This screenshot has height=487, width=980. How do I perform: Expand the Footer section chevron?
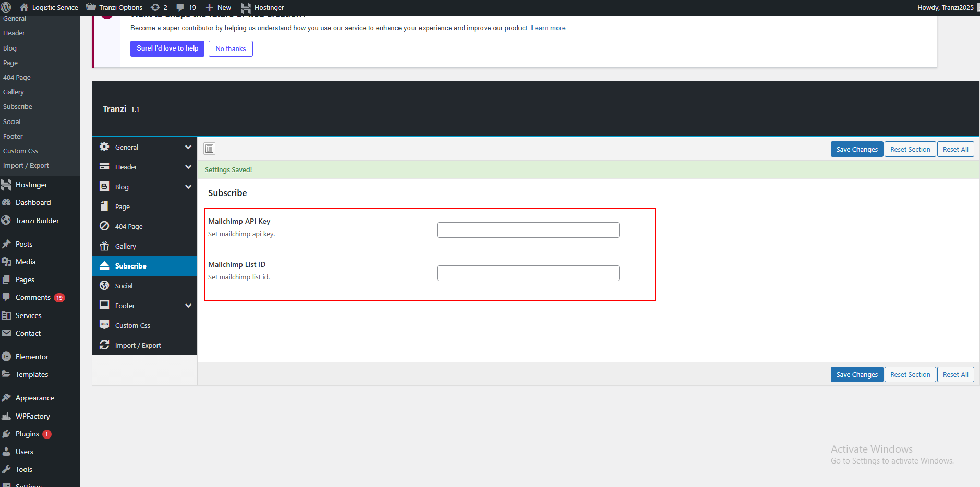point(188,306)
